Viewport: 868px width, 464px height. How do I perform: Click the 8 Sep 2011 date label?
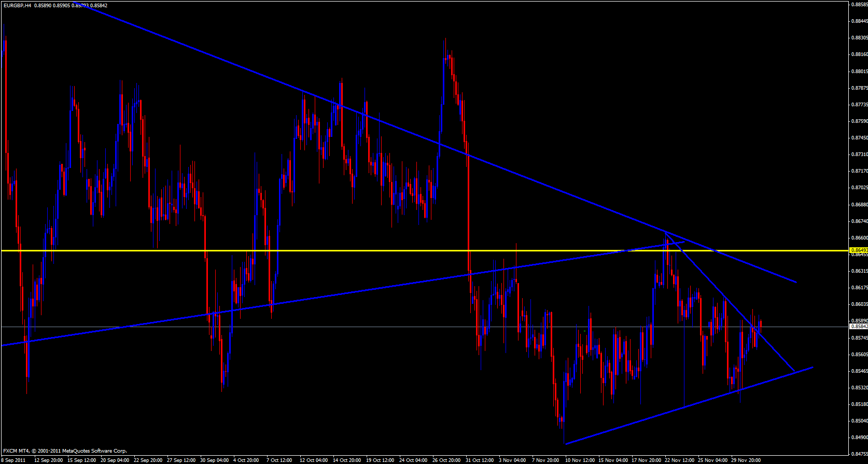pos(13,460)
